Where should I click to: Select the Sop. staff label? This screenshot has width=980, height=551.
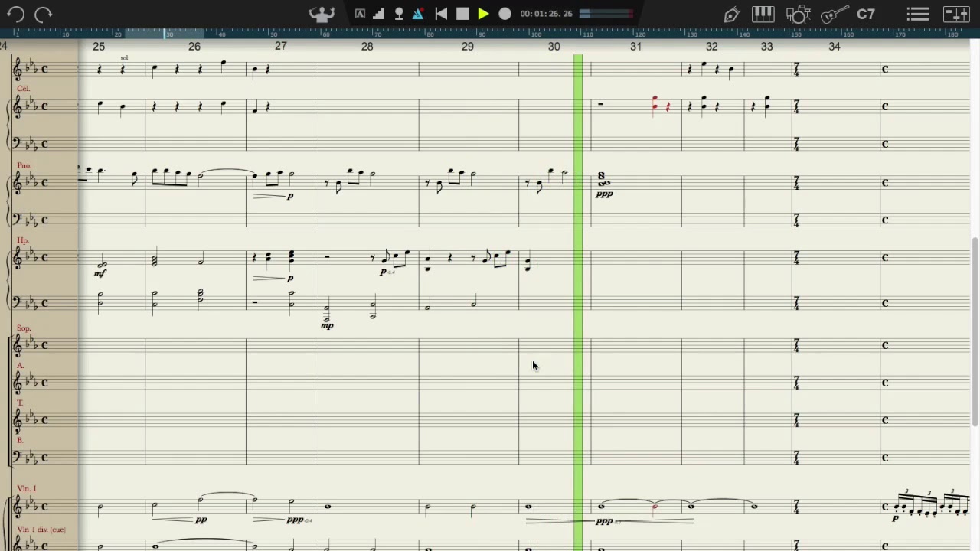24,328
